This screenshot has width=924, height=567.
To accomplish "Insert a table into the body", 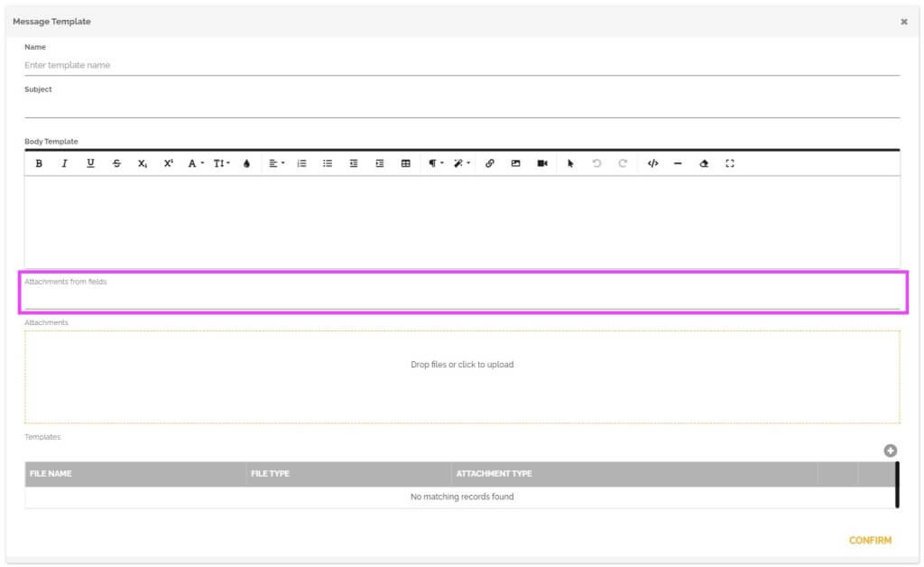I will point(405,163).
